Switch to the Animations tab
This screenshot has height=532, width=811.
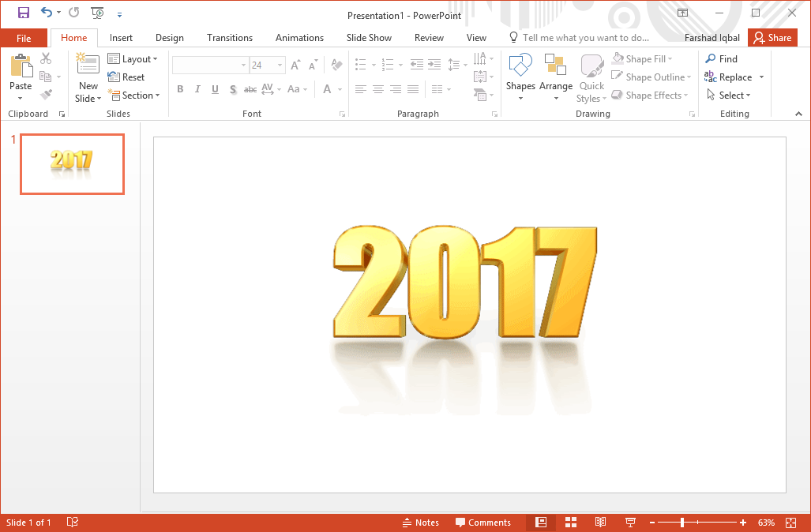(299, 38)
